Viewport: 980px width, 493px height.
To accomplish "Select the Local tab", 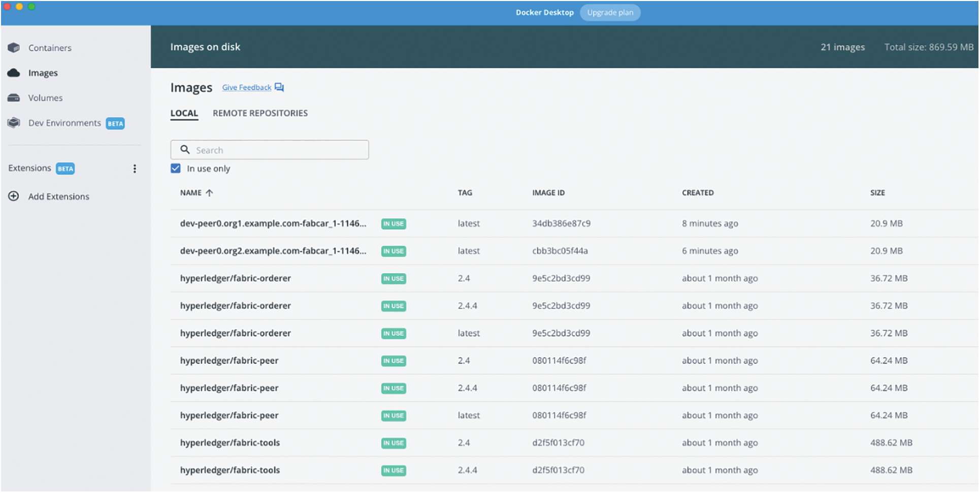I will [x=184, y=113].
